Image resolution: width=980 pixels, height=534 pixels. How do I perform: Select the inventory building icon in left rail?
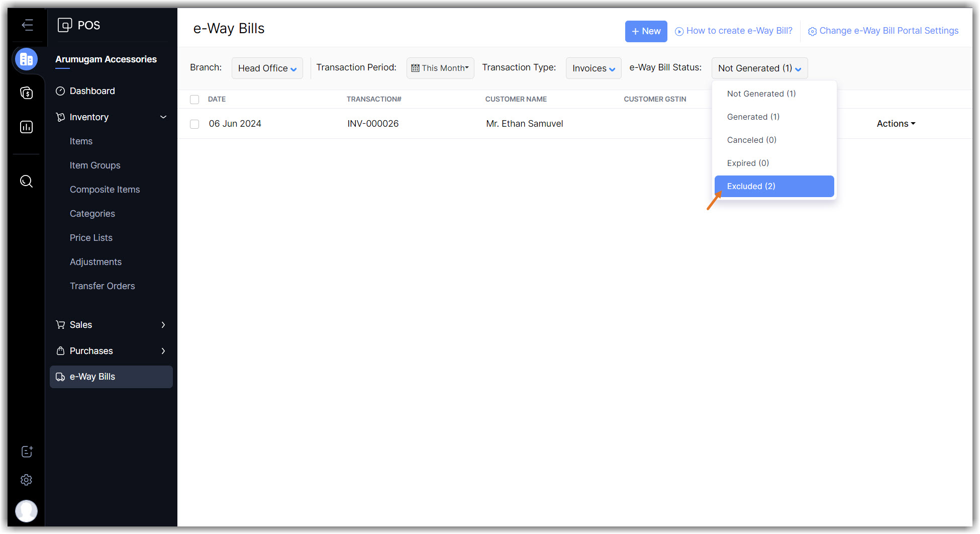coord(27,59)
